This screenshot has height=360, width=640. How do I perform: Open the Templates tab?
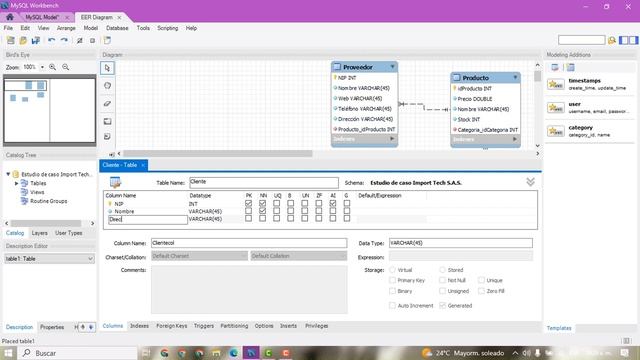click(x=559, y=328)
